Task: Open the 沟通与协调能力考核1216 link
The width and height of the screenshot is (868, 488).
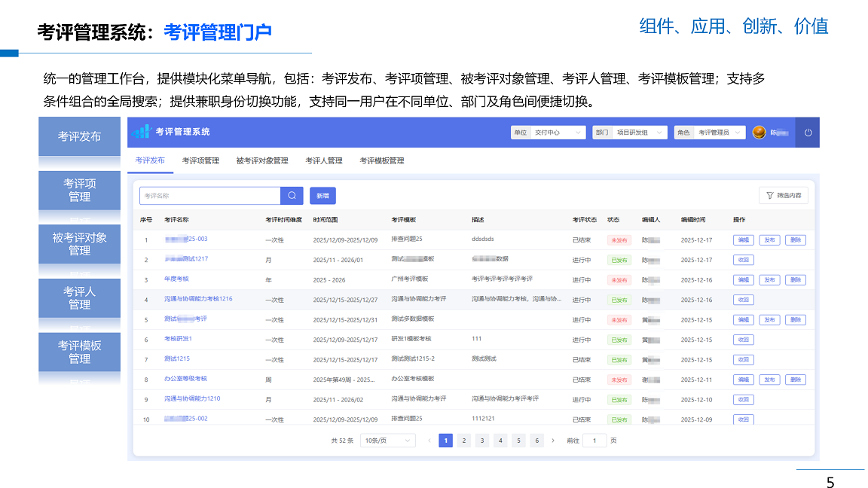Action: 198,299
